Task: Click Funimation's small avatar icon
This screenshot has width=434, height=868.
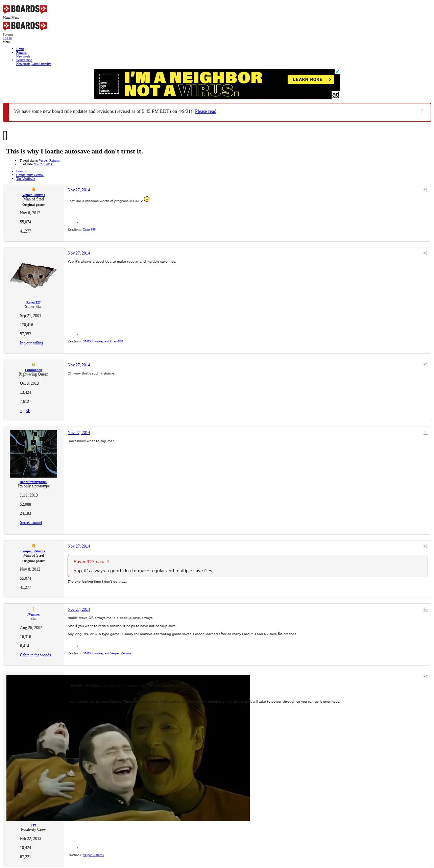Action: click(33, 364)
